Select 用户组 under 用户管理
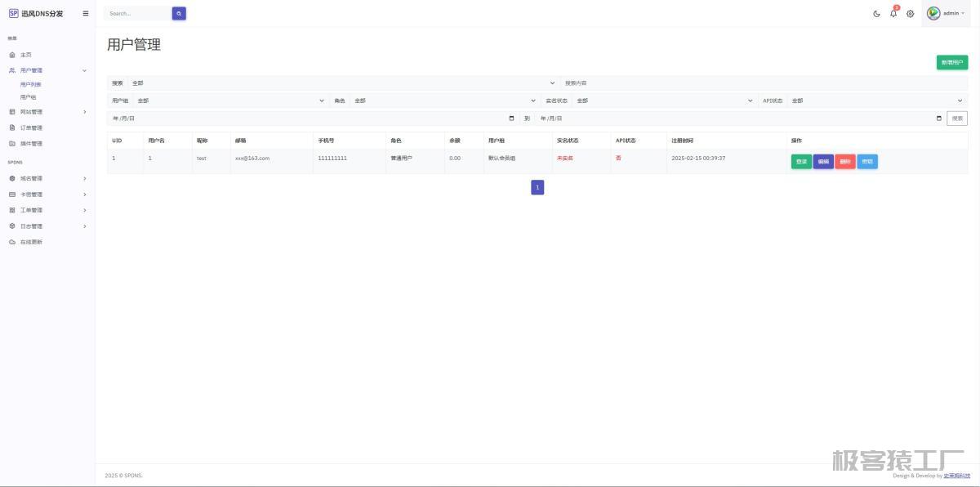 [29, 97]
